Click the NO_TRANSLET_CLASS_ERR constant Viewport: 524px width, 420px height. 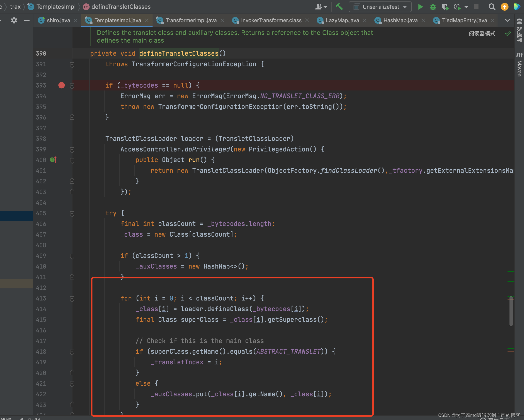point(300,96)
